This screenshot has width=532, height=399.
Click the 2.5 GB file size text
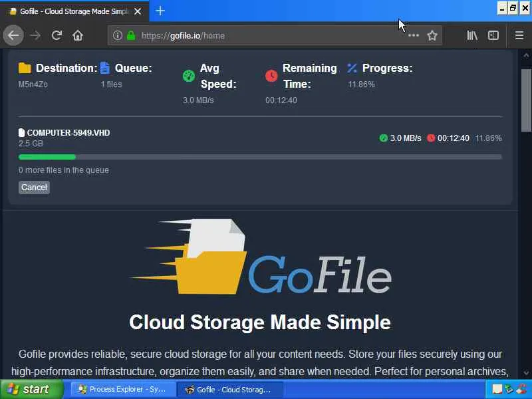click(x=31, y=143)
